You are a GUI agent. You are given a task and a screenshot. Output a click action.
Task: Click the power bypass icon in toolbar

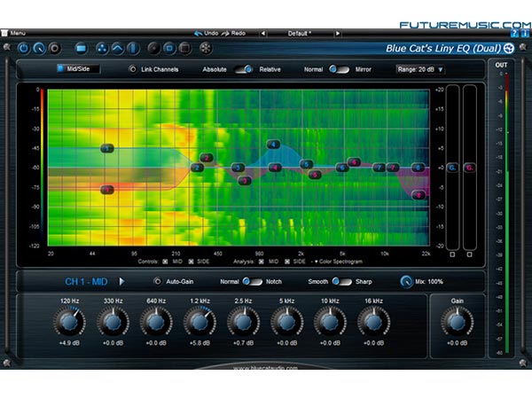(23, 49)
